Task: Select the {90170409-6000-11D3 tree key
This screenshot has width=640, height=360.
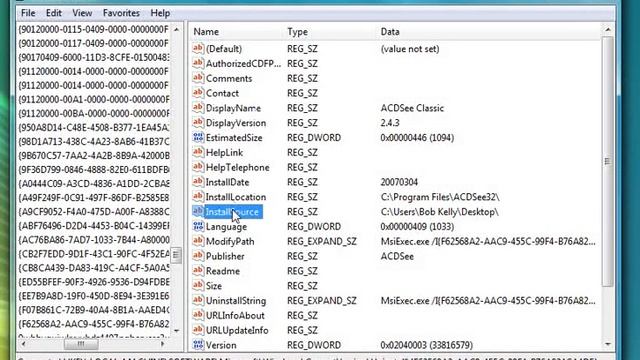Action: click(93, 57)
